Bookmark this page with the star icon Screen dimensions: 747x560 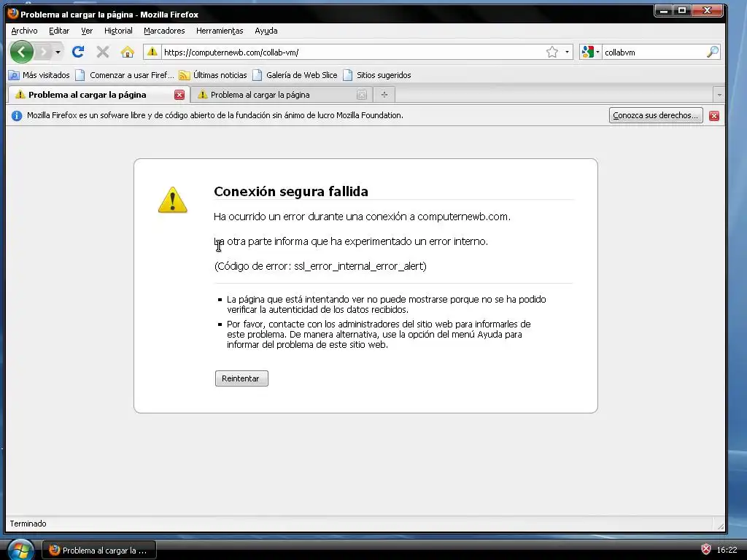(x=552, y=52)
